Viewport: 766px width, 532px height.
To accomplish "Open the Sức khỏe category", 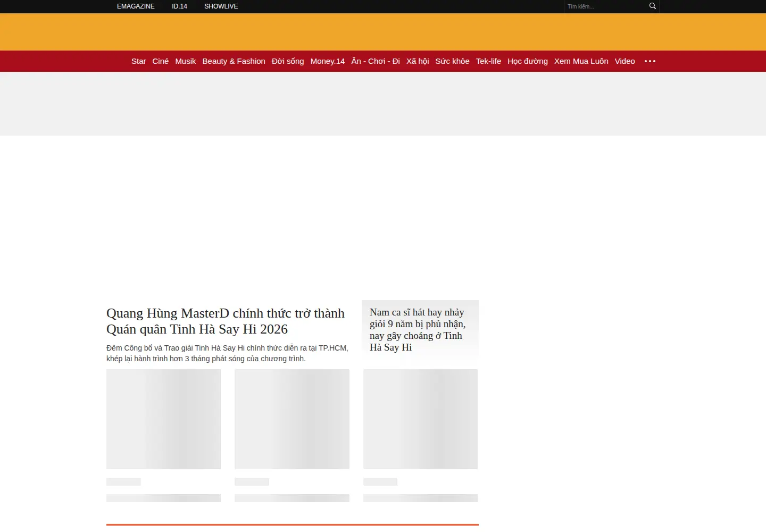I will (x=453, y=61).
